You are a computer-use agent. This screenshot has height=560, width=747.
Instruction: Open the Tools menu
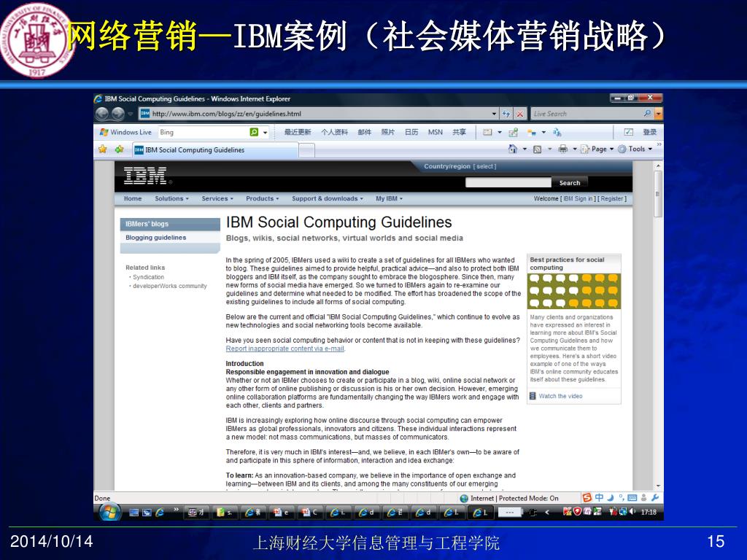pos(635,149)
